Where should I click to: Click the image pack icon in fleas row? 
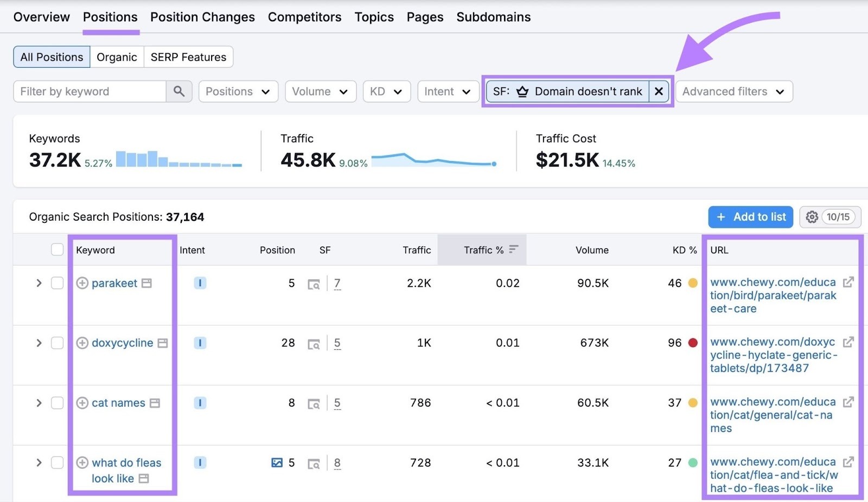pos(278,462)
